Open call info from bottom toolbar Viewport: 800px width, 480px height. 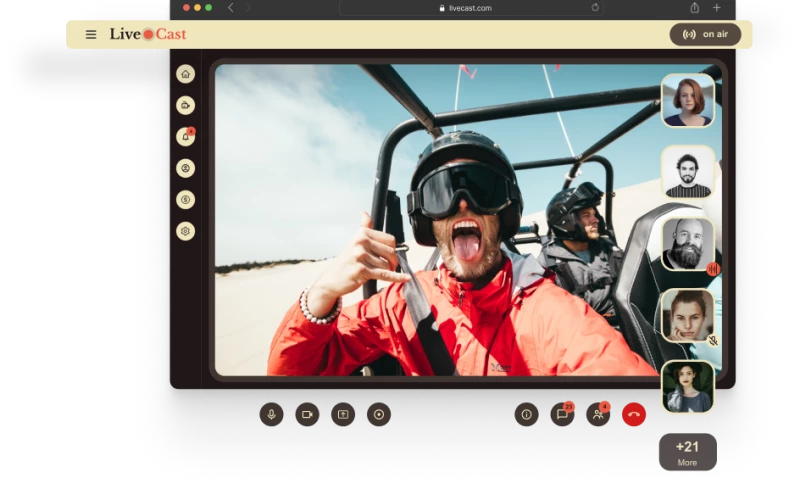[x=526, y=414]
